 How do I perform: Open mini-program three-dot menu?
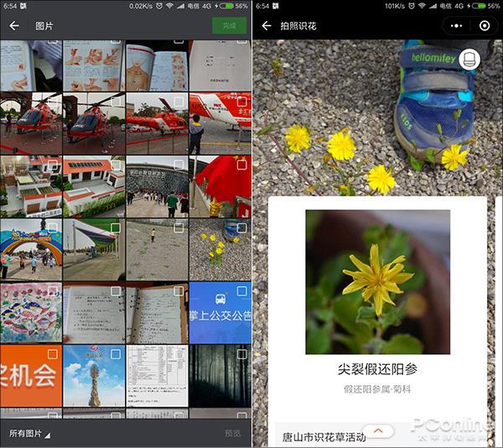(456, 26)
